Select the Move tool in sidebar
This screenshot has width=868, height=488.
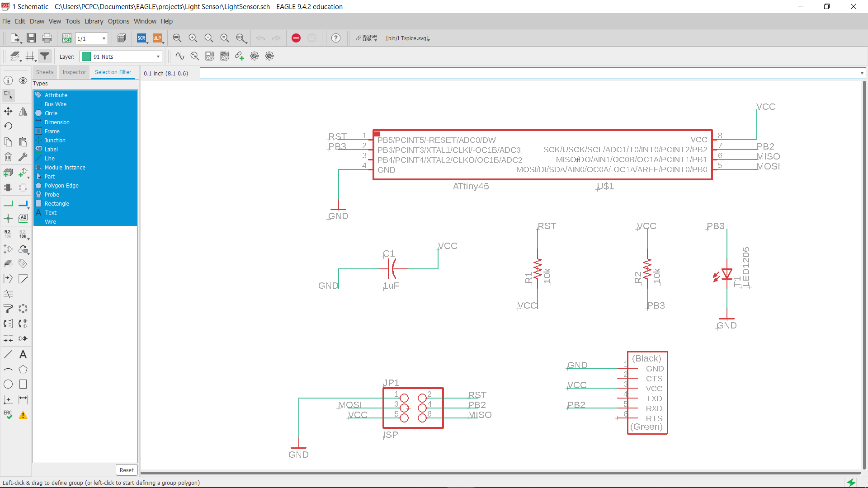(8, 111)
